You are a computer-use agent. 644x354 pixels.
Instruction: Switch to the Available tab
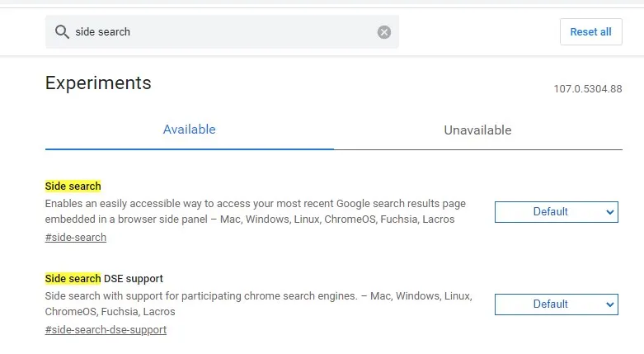pos(189,130)
